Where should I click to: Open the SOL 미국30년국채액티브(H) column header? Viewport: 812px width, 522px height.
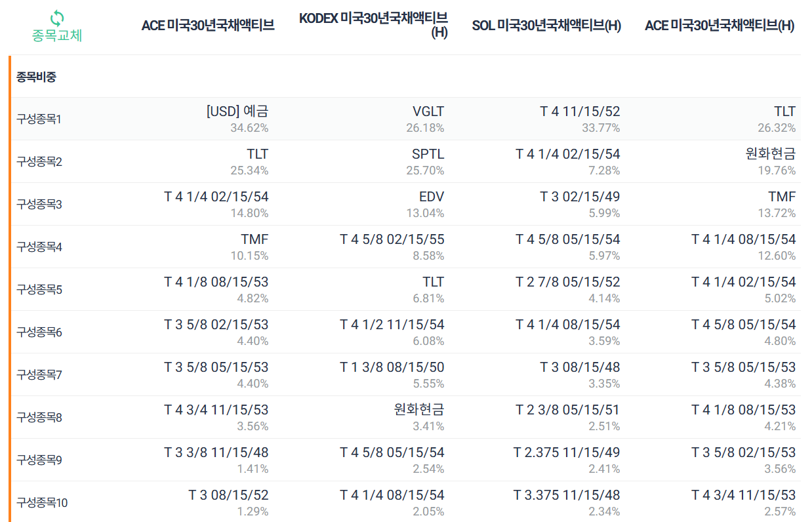(546, 26)
